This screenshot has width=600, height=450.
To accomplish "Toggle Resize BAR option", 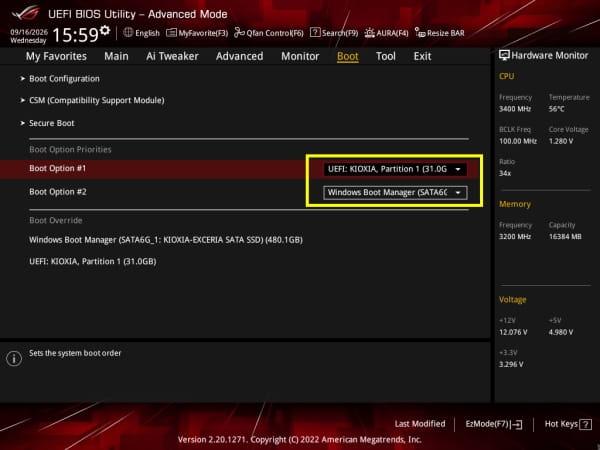I will 440,33.
